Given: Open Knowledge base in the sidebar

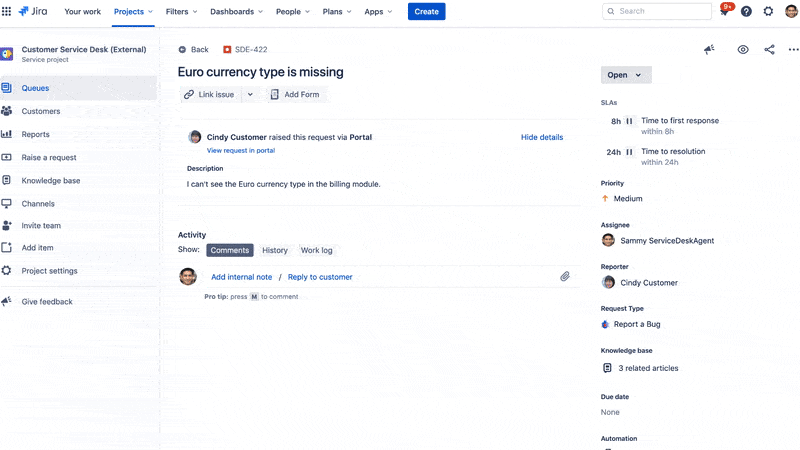Looking at the screenshot, I should coord(51,181).
